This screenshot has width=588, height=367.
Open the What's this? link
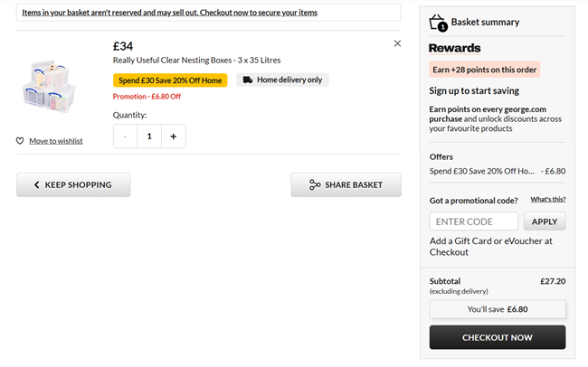coord(548,200)
